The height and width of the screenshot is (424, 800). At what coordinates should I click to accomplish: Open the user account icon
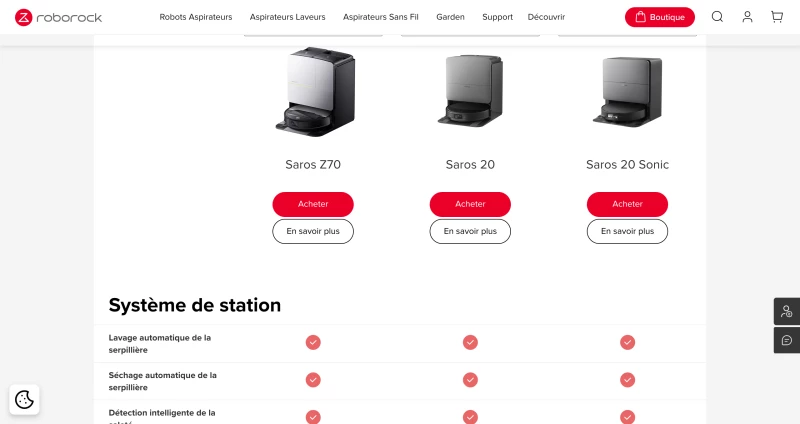747,17
